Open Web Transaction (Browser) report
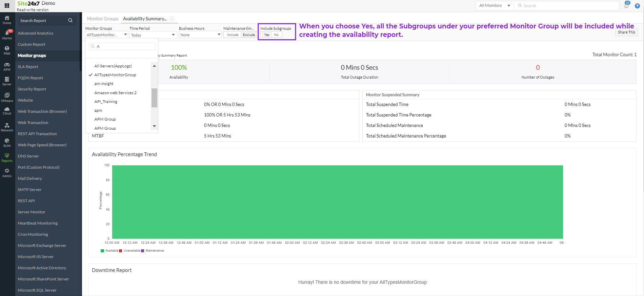The width and height of the screenshot is (644, 296). (42, 111)
